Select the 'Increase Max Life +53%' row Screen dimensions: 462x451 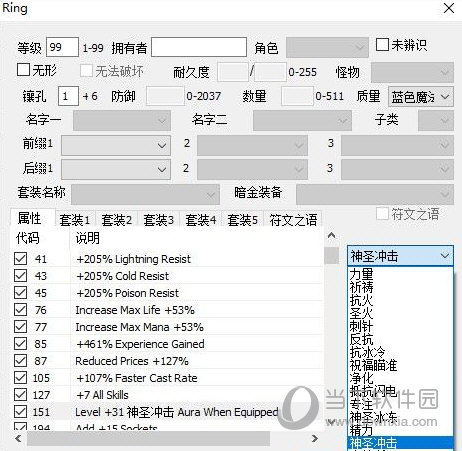pyautogui.click(x=167, y=310)
